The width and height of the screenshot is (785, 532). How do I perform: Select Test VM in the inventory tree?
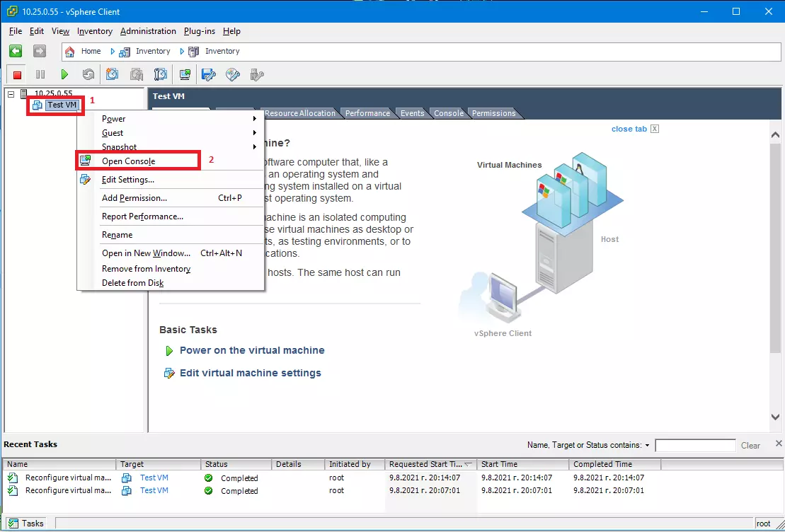click(x=62, y=105)
